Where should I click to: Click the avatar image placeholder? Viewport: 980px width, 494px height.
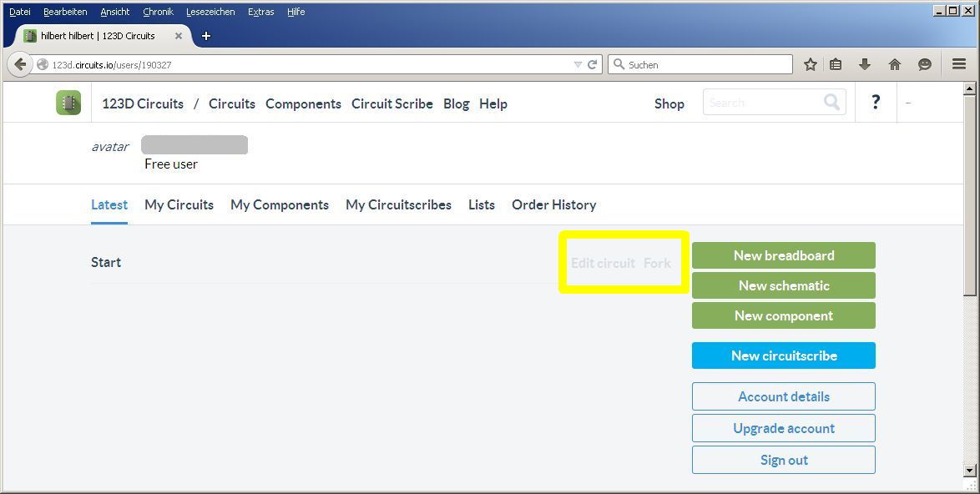pos(110,147)
